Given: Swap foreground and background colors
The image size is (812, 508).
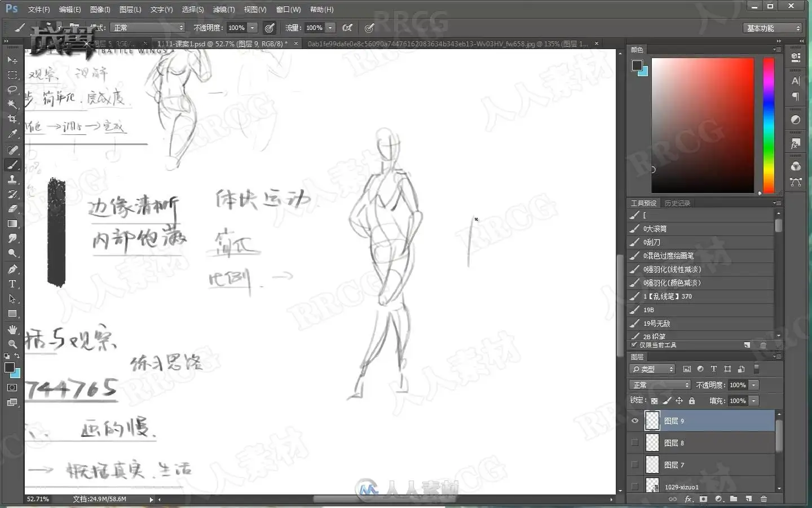Looking at the screenshot, I should [17, 356].
